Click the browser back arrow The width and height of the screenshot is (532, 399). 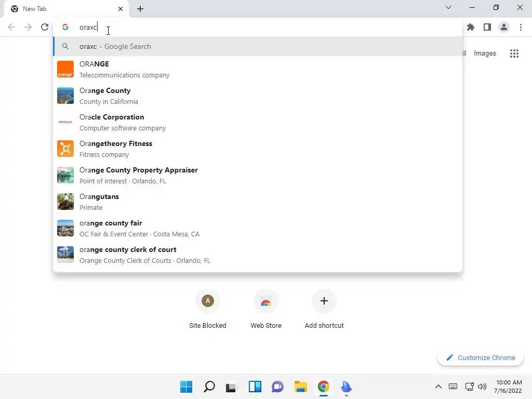pyautogui.click(x=11, y=27)
